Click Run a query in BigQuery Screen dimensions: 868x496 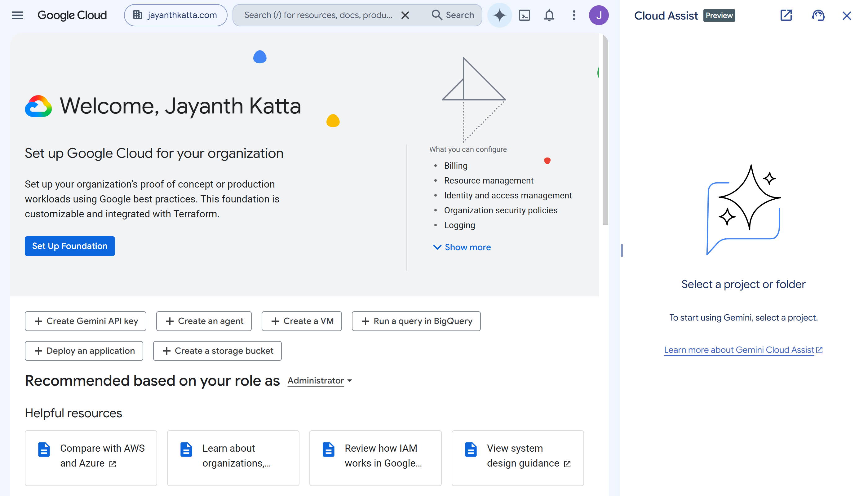coord(416,321)
